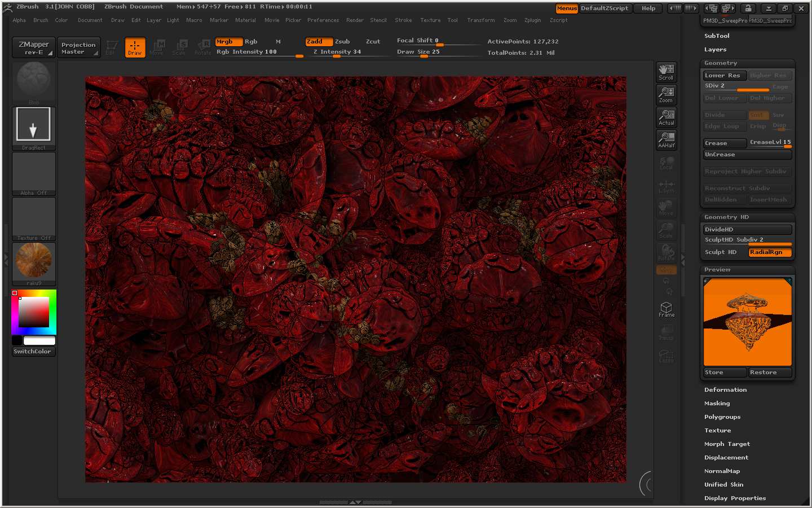Click the UnCrease button
Viewport: 812px width, 508px height.
click(747, 155)
